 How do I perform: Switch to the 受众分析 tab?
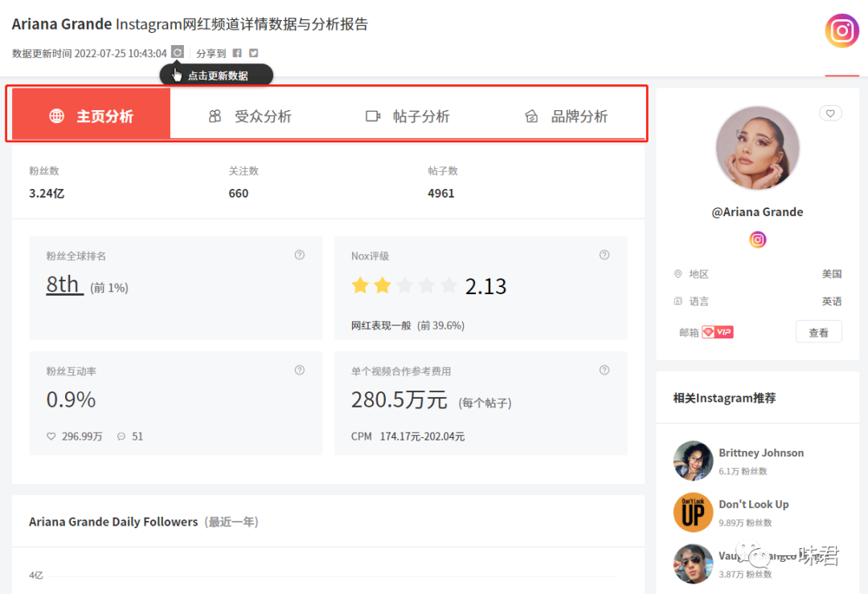coord(250,117)
